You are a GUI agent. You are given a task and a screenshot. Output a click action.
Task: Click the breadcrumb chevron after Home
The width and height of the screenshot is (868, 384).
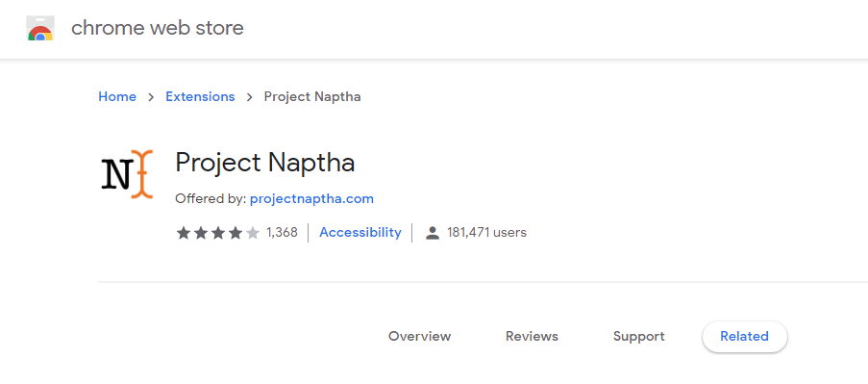click(151, 97)
